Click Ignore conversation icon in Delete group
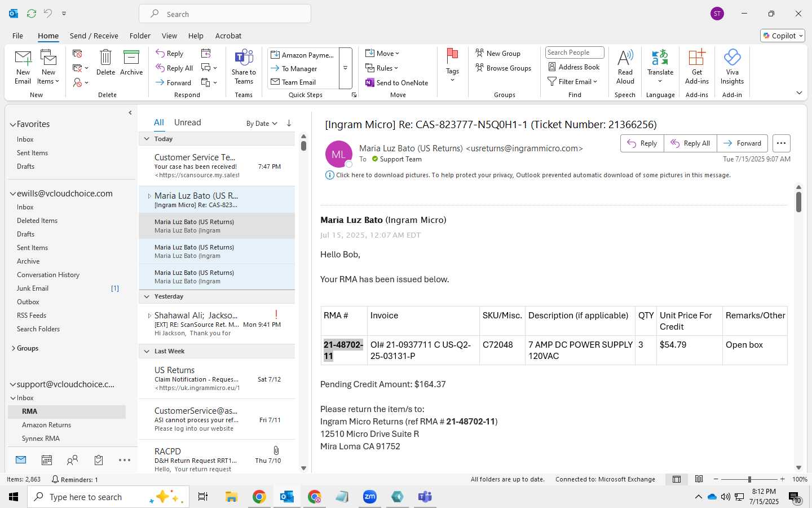The image size is (812, 508). point(78,53)
